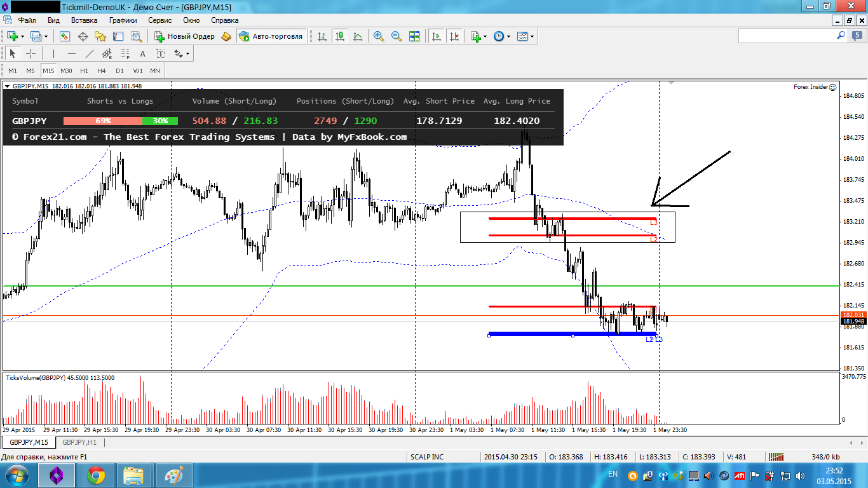
Task: Select the text label (T) tool
Action: click(x=161, y=54)
